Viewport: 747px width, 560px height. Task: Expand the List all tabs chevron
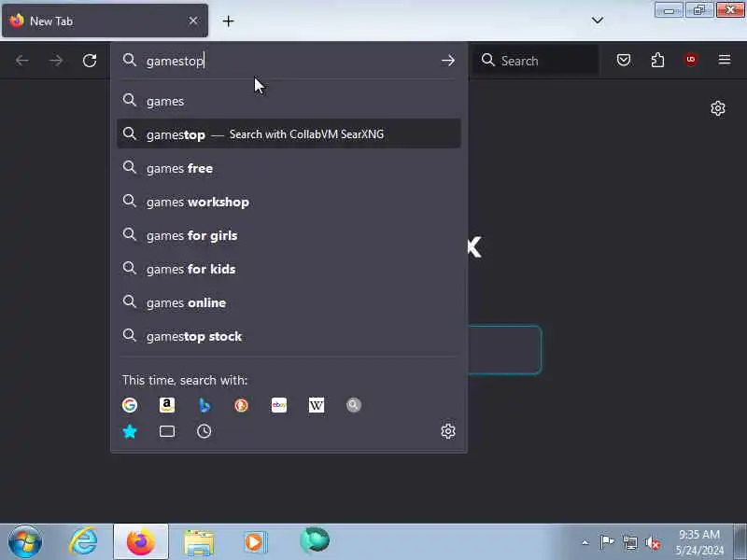(x=598, y=21)
